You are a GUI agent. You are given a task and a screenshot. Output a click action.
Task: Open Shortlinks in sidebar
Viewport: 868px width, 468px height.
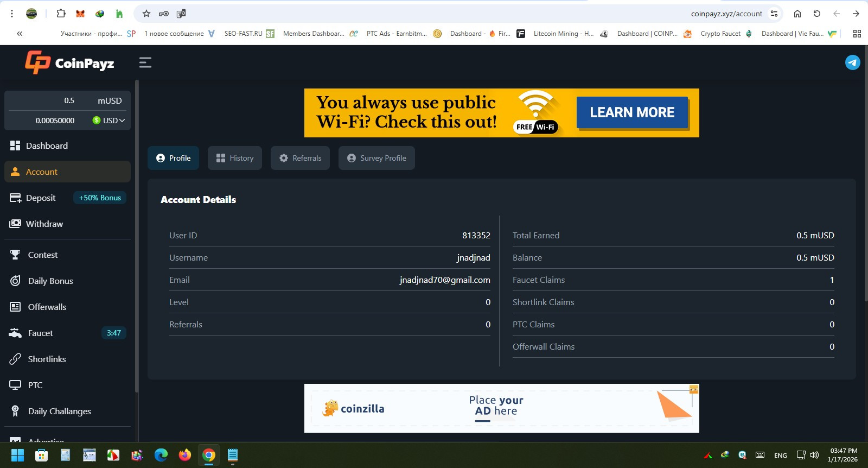pyautogui.click(x=67, y=359)
